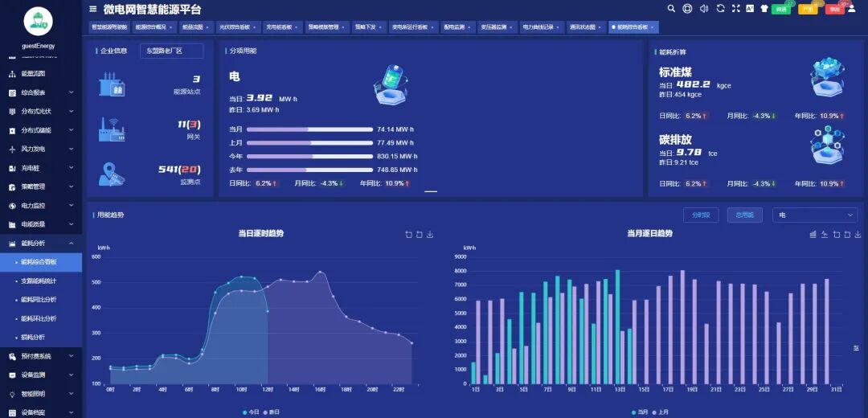Expand the 充电桩 sidebar menu
Image resolution: width=868 pixels, height=418 pixels.
41,168
